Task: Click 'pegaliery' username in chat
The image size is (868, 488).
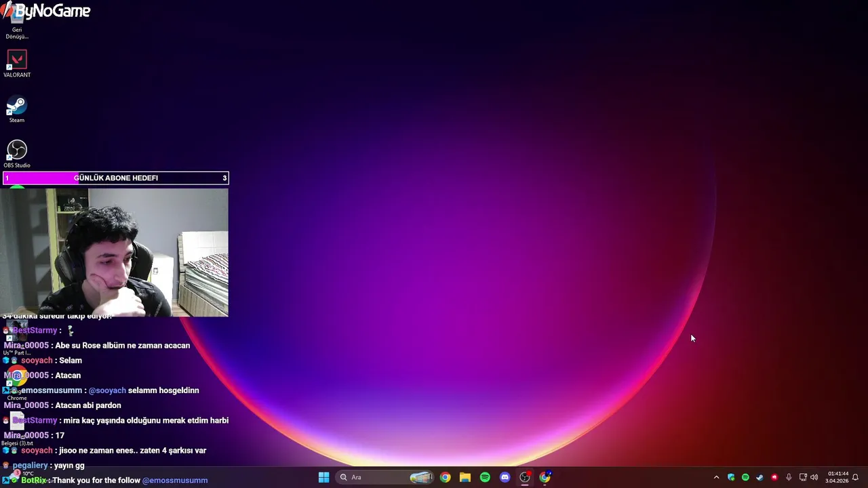Action: (30, 466)
